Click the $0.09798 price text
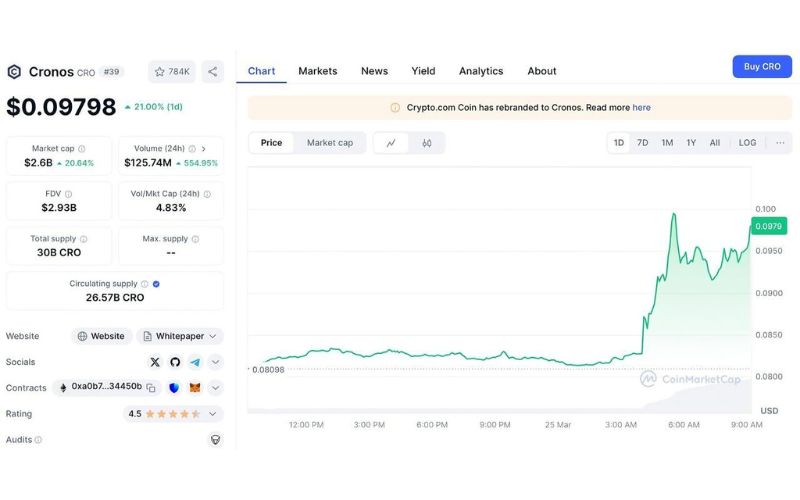The height and width of the screenshot is (500, 800). click(61, 107)
